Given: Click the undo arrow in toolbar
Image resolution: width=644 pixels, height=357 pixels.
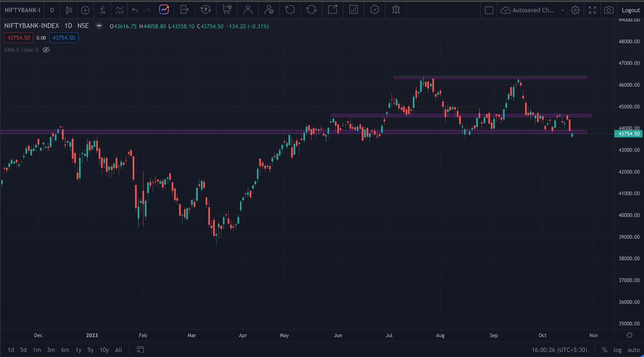Looking at the screenshot, I should (135, 10).
